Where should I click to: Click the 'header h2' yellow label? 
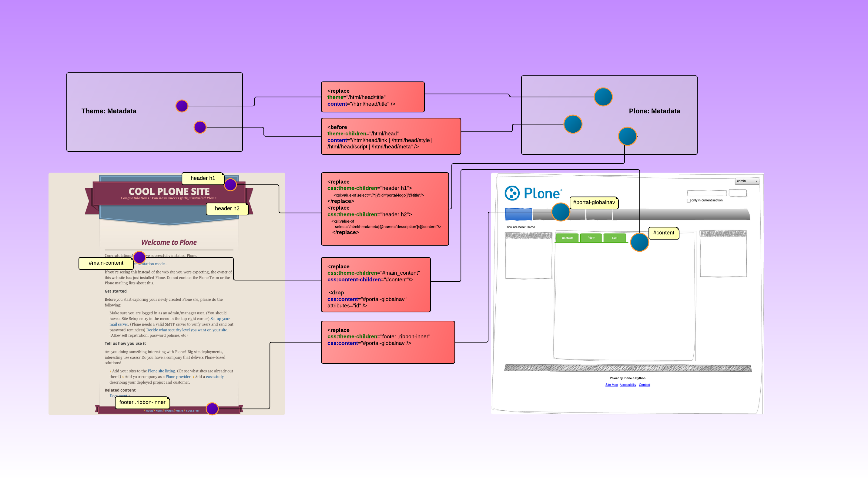[227, 208]
